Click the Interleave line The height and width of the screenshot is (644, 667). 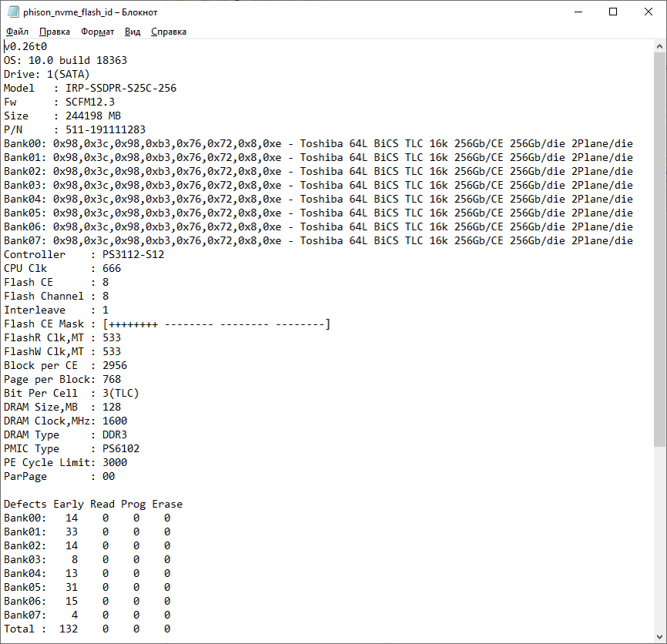point(56,310)
